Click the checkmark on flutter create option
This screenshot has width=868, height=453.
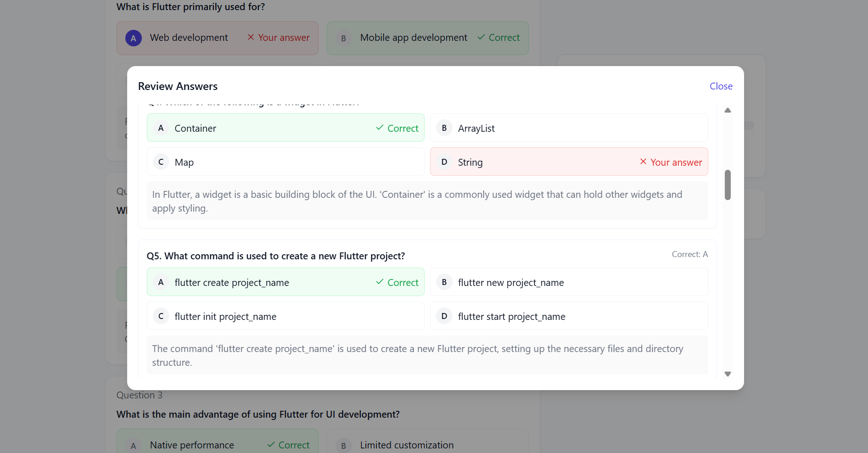point(380,282)
